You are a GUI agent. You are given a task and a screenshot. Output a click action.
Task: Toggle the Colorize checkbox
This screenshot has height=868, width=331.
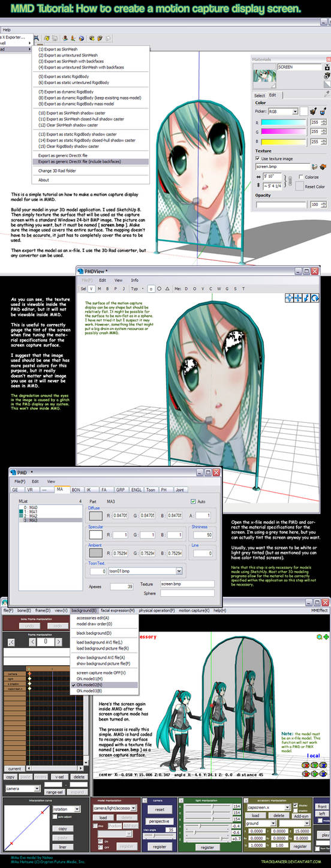[x=301, y=177]
